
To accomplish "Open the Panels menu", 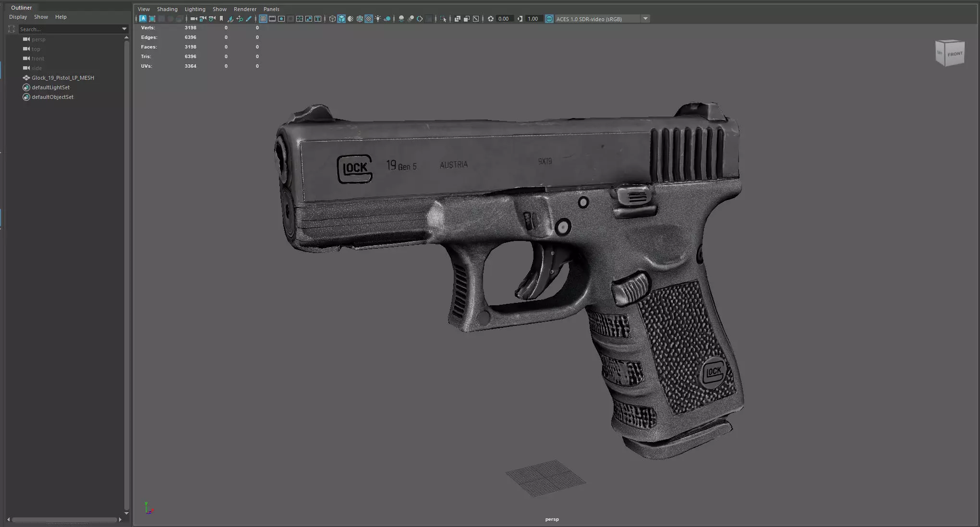I will coord(271,9).
